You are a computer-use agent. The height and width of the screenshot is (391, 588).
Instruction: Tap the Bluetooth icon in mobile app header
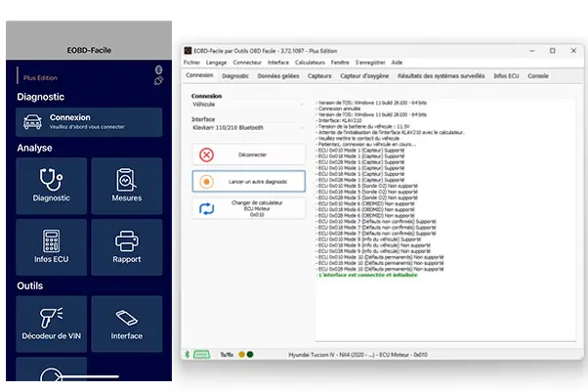[x=158, y=69]
